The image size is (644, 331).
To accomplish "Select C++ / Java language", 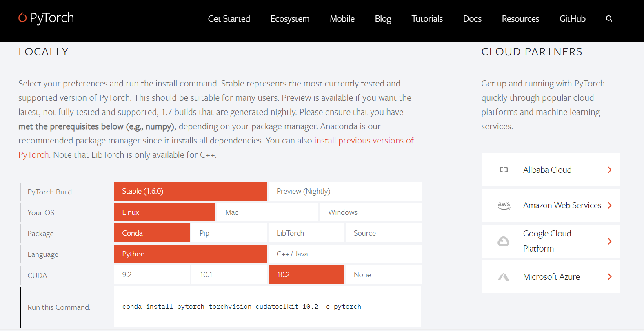I will [344, 254].
